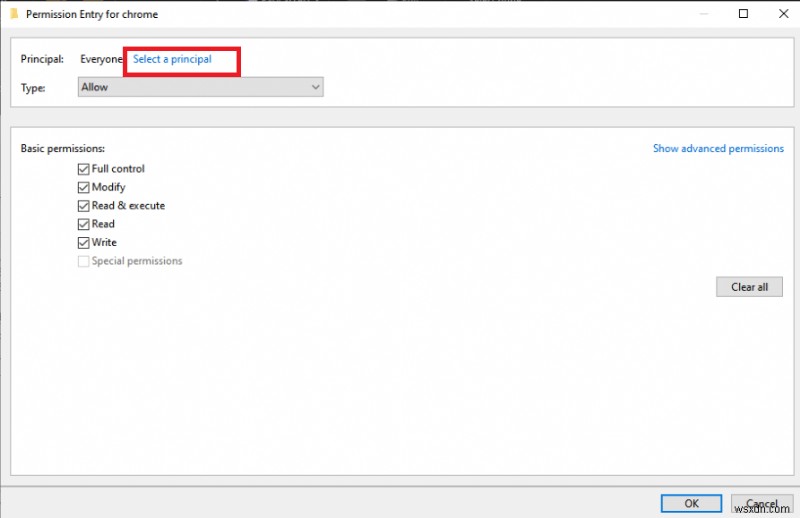Click the Cancel button
The height and width of the screenshot is (518, 800).
coord(762,503)
